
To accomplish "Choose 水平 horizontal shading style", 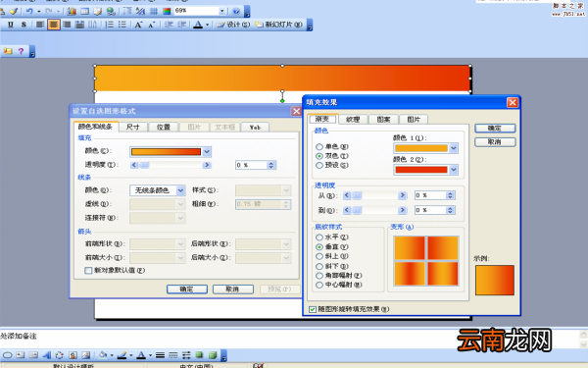I will click(x=319, y=237).
